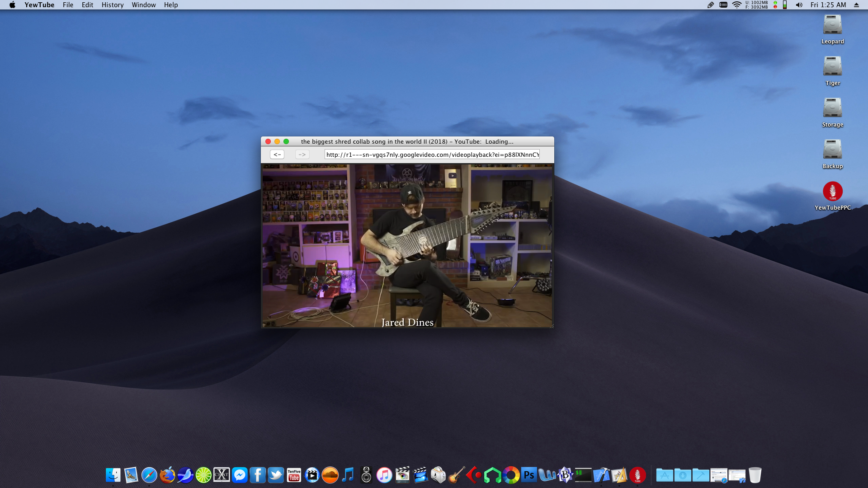
Task: Select the Leopard drive on desktop
Action: [832, 25]
